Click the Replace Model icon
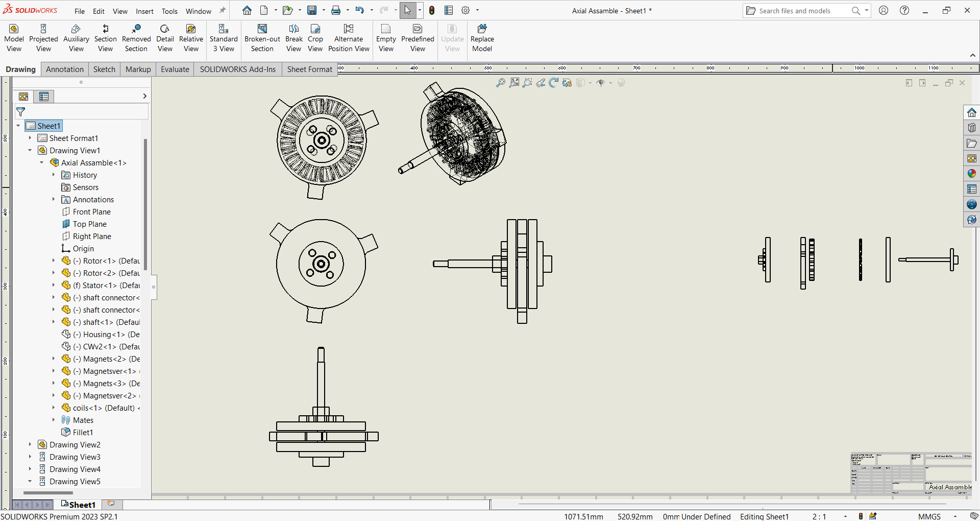 coord(482,38)
